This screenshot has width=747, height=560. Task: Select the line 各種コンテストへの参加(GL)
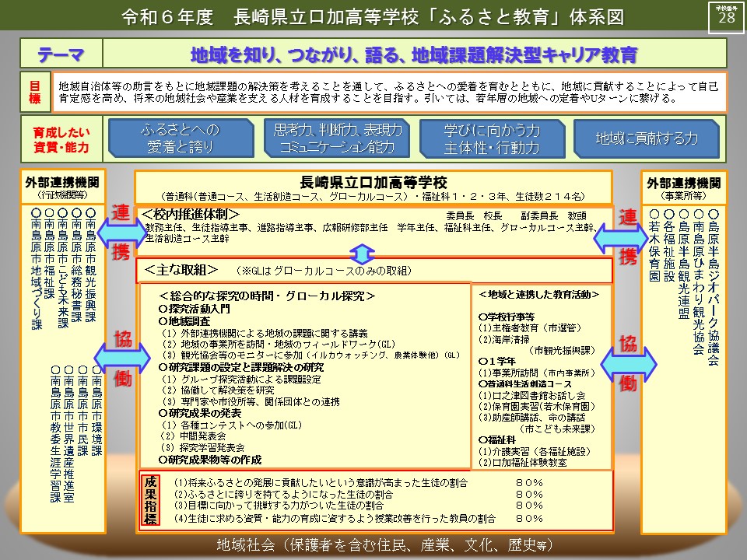coord(232,425)
